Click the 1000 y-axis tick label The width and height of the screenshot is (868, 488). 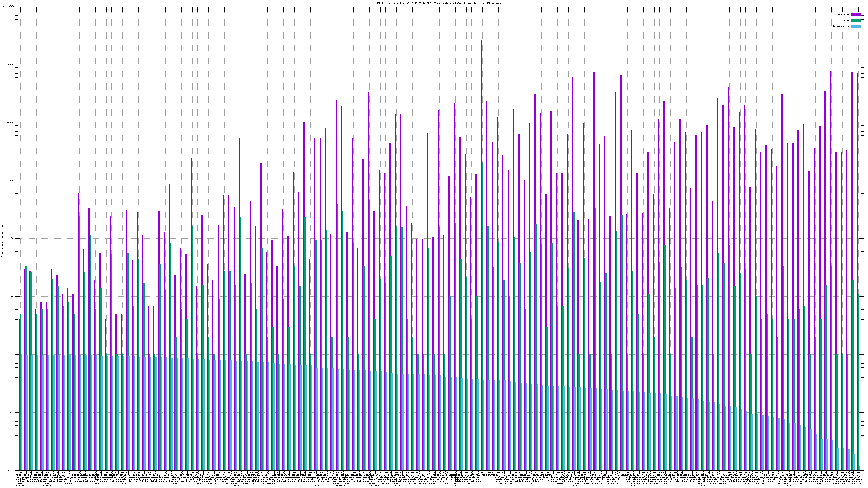11,181
